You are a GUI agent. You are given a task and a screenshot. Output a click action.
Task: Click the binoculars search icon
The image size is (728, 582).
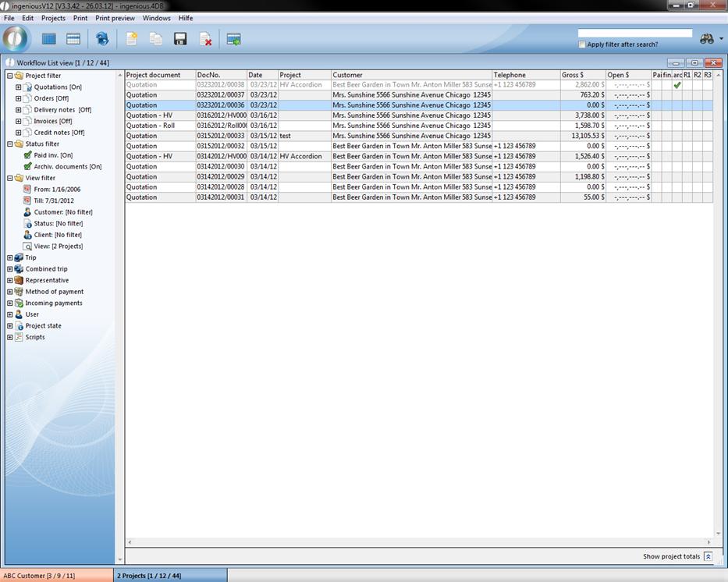pyautogui.click(x=707, y=39)
